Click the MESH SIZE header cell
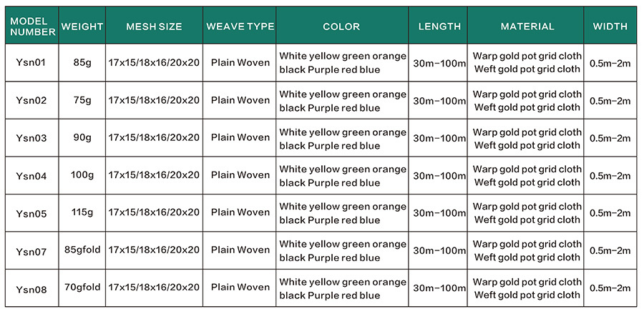The image size is (644, 314). [154, 26]
